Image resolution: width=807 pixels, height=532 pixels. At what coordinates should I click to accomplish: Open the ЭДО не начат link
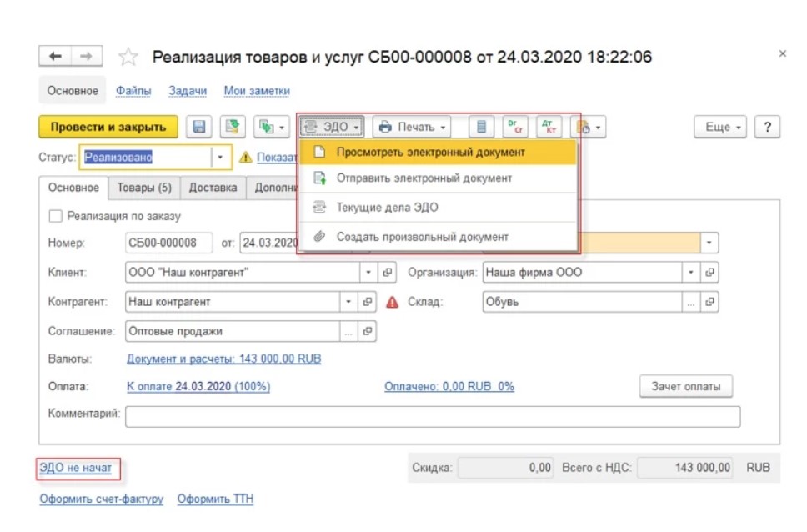76,468
